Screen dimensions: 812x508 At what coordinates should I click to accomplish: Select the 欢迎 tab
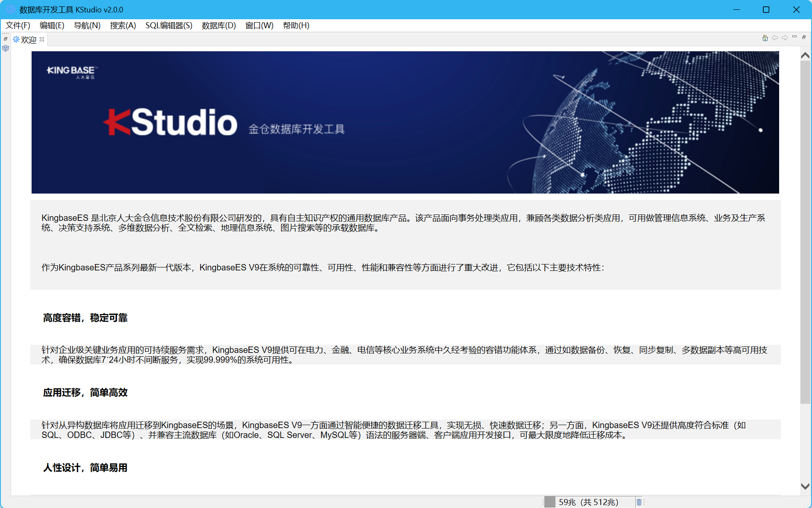point(29,40)
